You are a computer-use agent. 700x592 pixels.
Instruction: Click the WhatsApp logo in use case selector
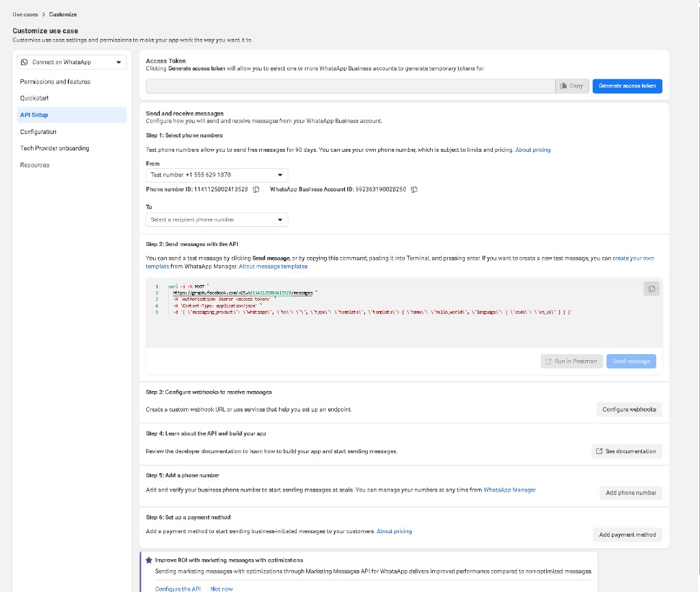pyautogui.click(x=24, y=62)
